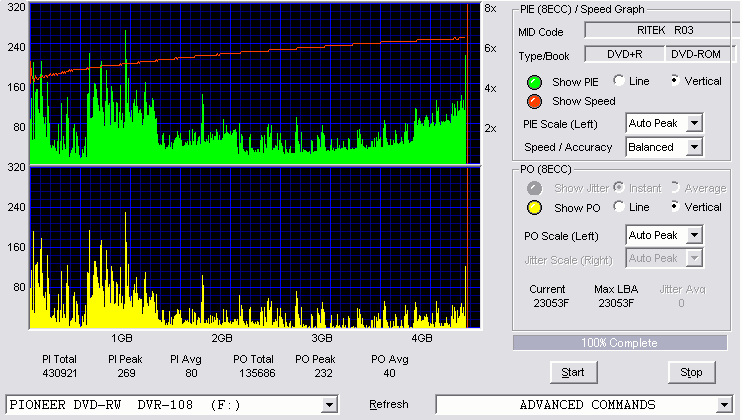The image size is (742, 420).
Task: Click the PI Avg value 80
Action: coord(191,373)
